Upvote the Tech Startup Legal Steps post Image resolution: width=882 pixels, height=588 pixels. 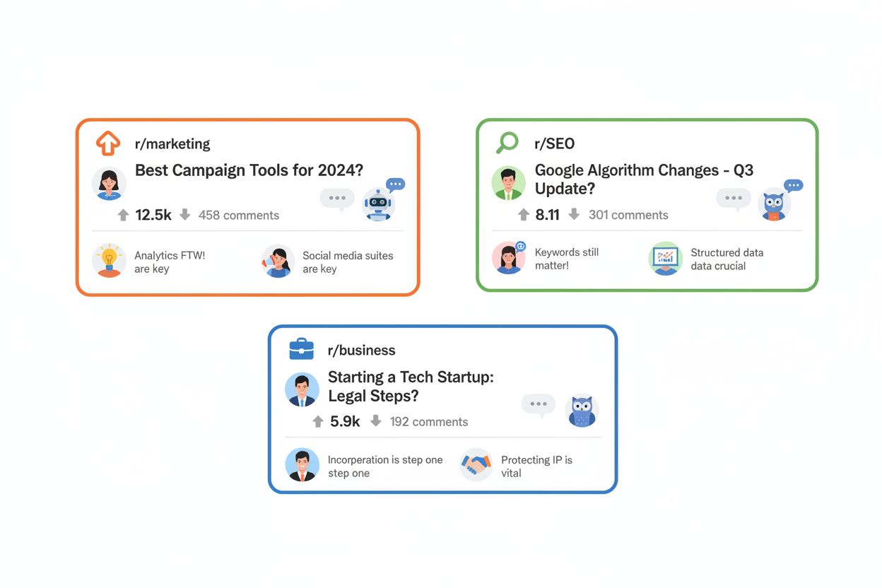[318, 421]
